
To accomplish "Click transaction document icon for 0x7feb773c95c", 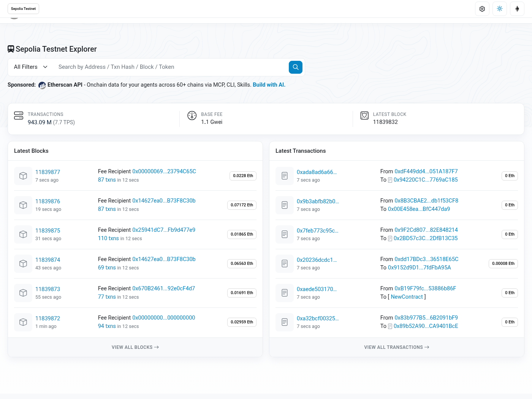I will (285, 234).
